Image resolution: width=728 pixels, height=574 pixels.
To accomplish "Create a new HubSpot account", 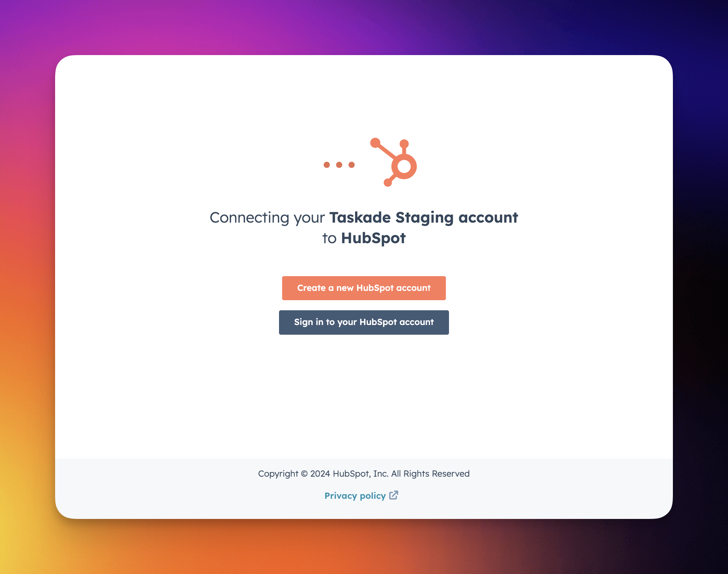I will tap(364, 288).
